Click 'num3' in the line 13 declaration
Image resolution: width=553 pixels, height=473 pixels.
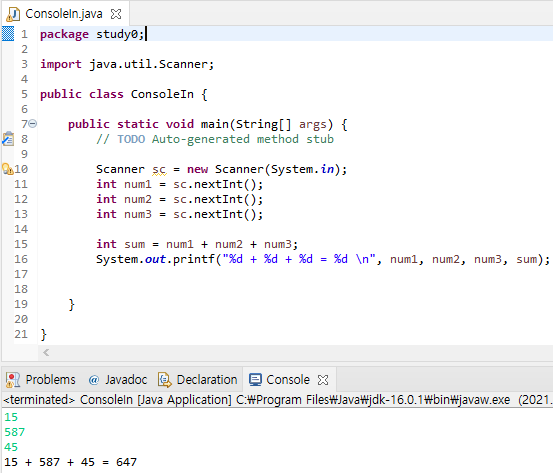tap(138, 214)
